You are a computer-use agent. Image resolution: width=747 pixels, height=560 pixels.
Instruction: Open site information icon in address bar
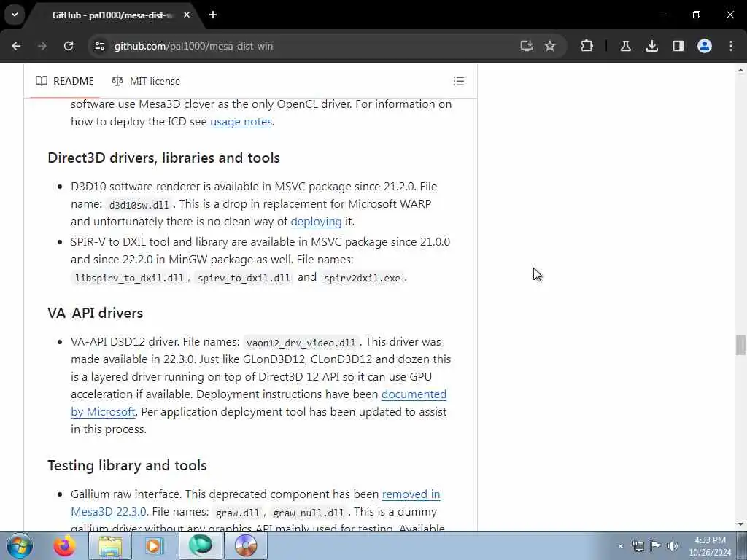point(99,46)
